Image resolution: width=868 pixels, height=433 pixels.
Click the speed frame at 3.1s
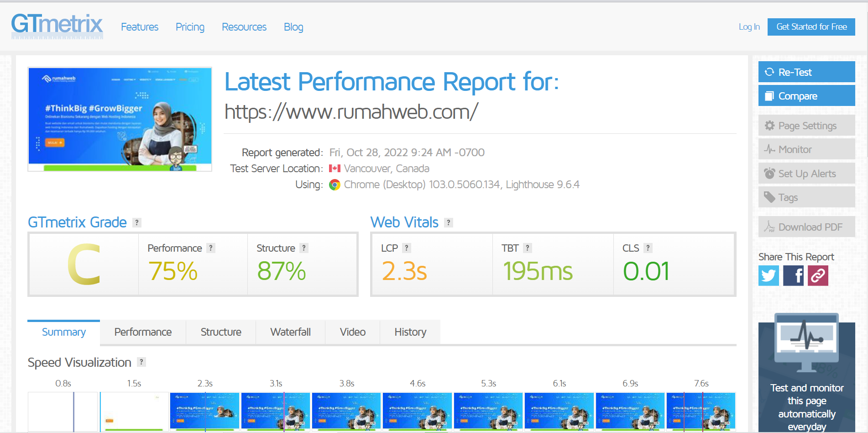click(x=276, y=412)
